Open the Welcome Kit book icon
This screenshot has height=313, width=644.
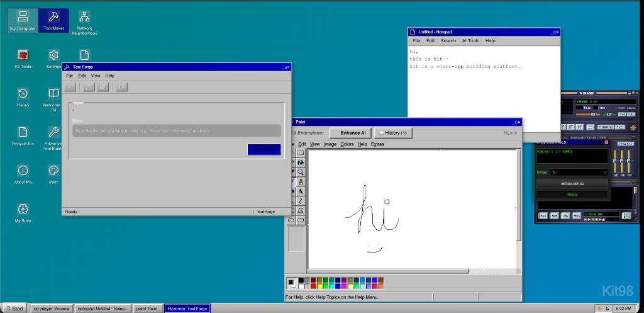(53, 100)
